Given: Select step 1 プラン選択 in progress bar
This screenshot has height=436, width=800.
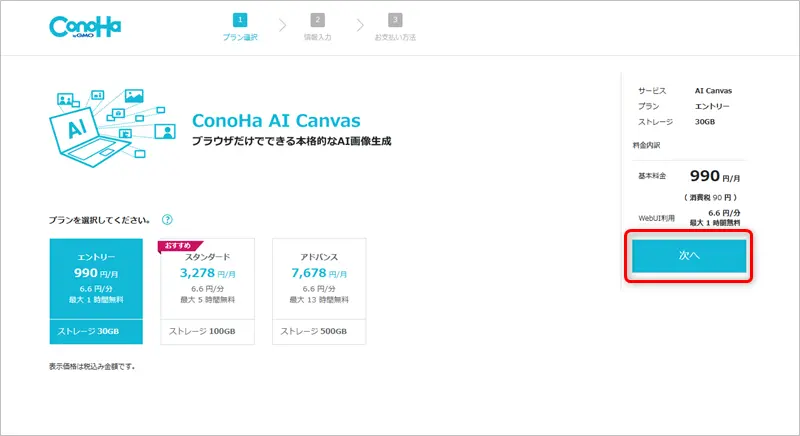Looking at the screenshot, I should pos(240,28).
